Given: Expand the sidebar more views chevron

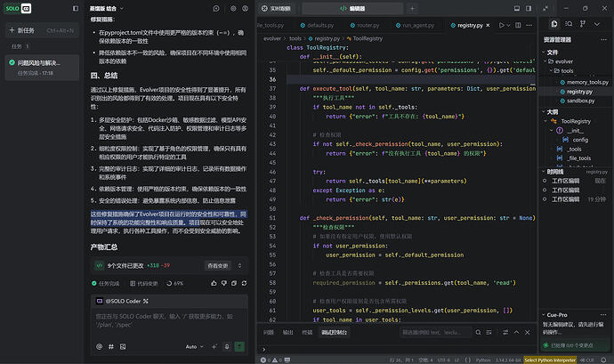Looking at the screenshot, I should point(597,24).
